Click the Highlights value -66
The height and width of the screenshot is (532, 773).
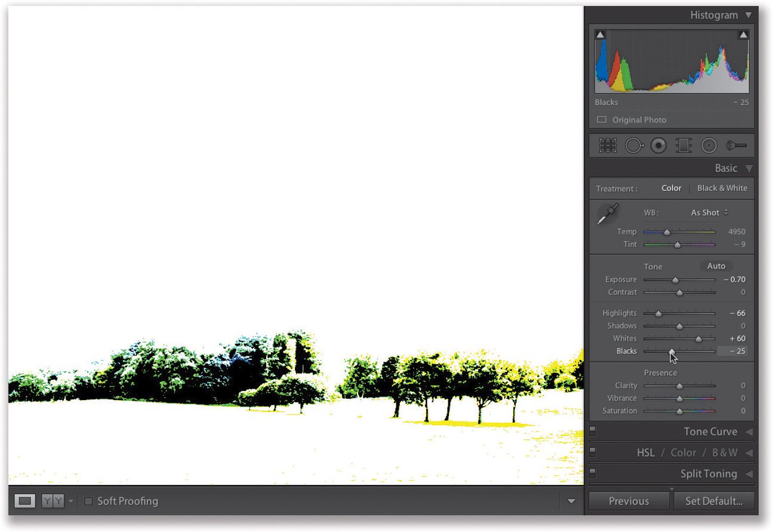click(x=737, y=313)
